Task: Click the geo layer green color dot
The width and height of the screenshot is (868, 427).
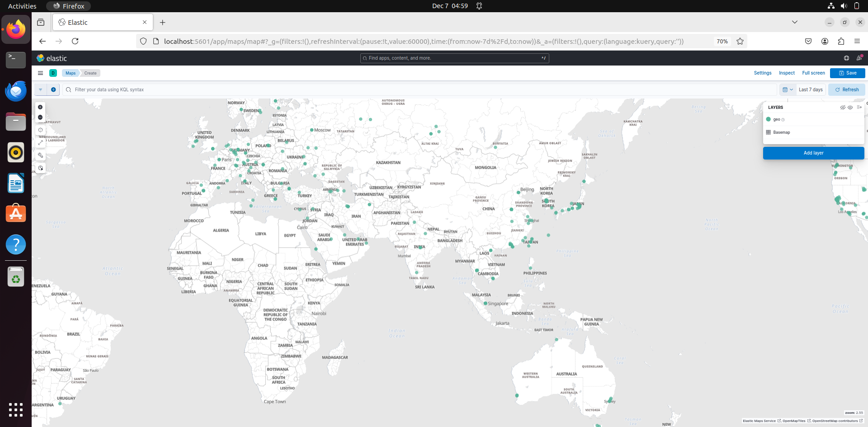Action: point(768,119)
